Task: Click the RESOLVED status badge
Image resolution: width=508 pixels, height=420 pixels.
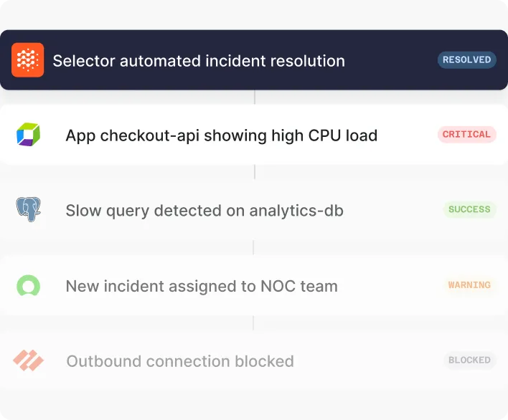Action: [x=466, y=60]
